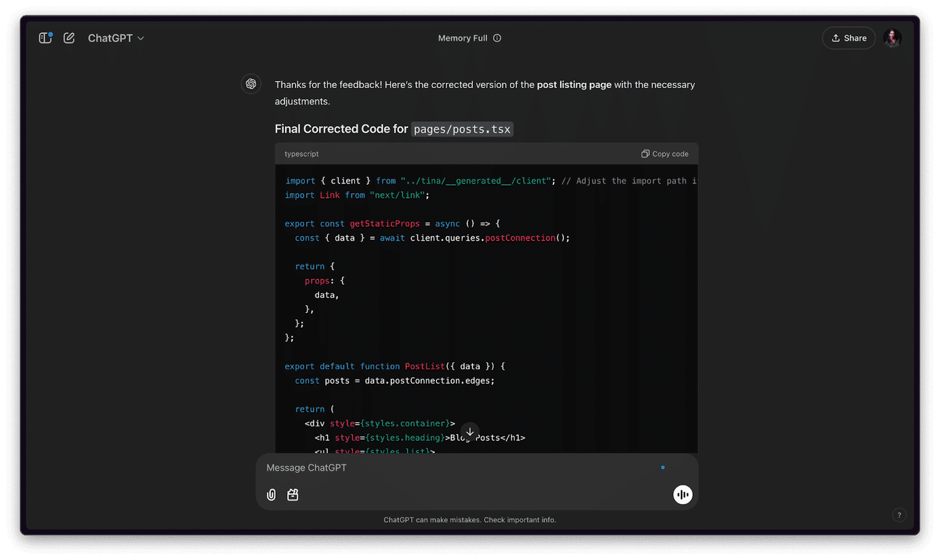Viewport: 940px width, 560px height.
Task: Open the help question mark button
Action: pyautogui.click(x=899, y=515)
